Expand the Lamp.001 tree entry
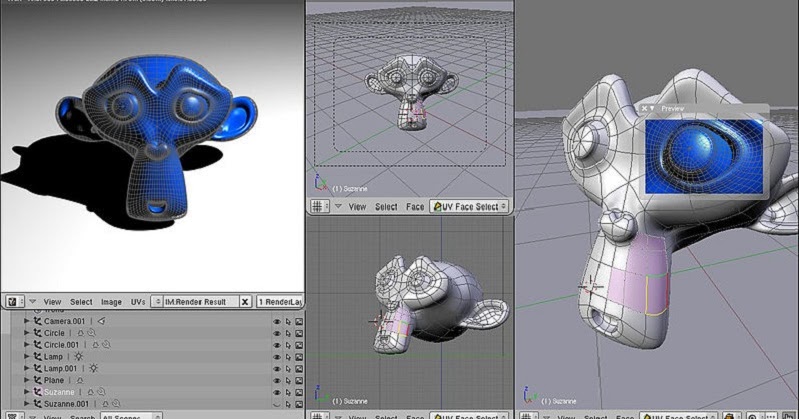The image size is (799, 419). (x=26, y=368)
